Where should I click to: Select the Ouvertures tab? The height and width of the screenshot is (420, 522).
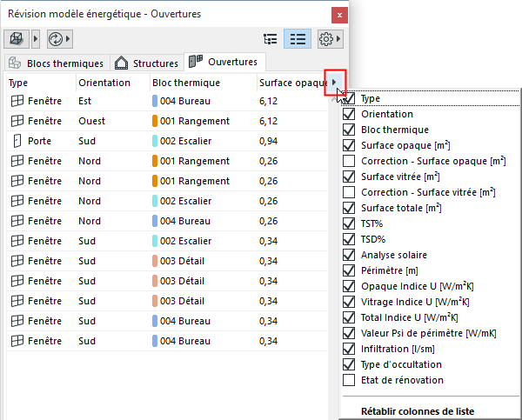pos(224,62)
